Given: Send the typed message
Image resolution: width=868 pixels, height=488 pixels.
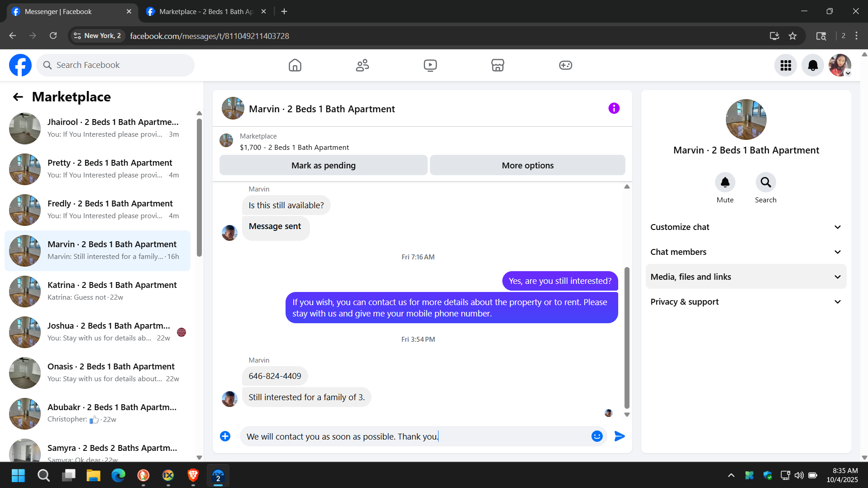Looking at the screenshot, I should [620, 436].
